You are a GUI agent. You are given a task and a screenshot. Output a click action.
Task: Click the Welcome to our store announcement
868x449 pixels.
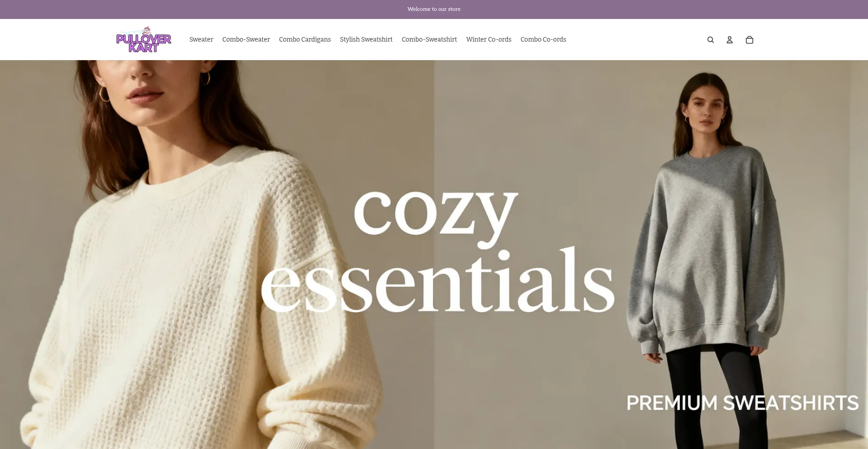(x=434, y=9)
